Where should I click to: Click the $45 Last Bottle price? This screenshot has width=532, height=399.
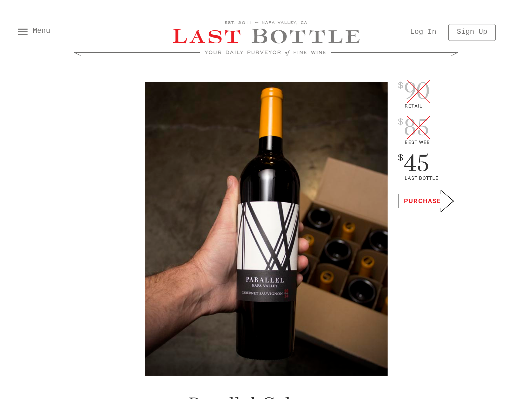(413, 163)
